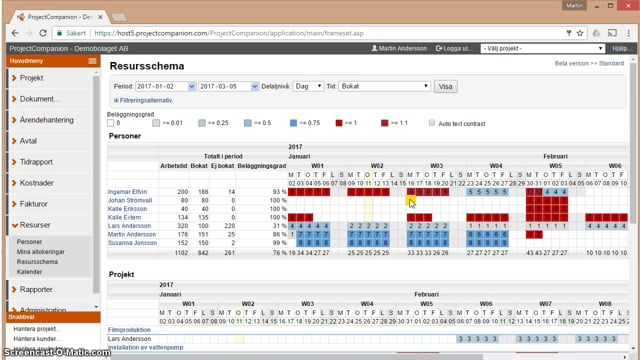Viewport: 640px width, 360px height.
Task: Click the Martin Andersson user icon
Action: [x=374, y=48]
